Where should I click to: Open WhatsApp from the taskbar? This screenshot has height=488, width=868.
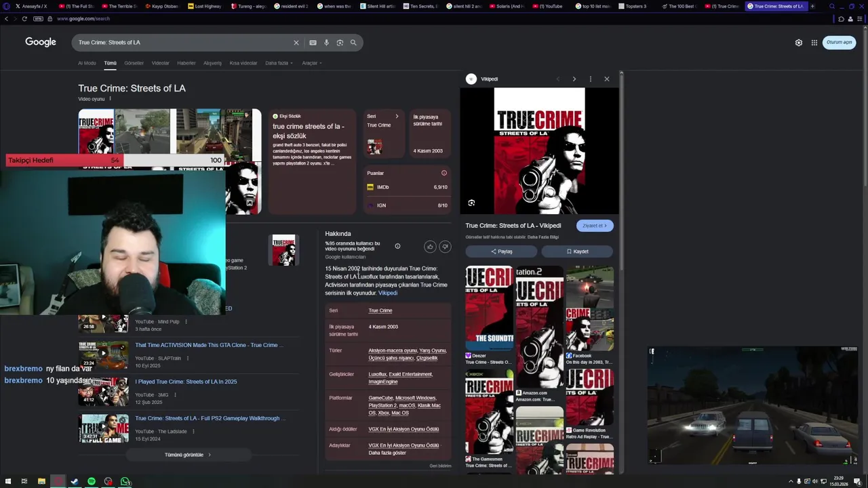[x=125, y=481]
